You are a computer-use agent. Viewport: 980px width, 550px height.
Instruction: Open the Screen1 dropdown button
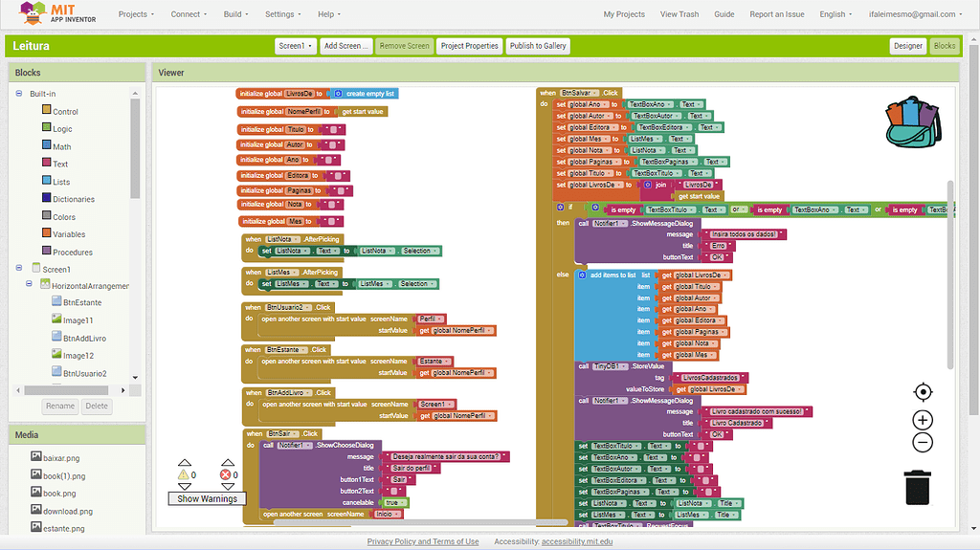295,46
